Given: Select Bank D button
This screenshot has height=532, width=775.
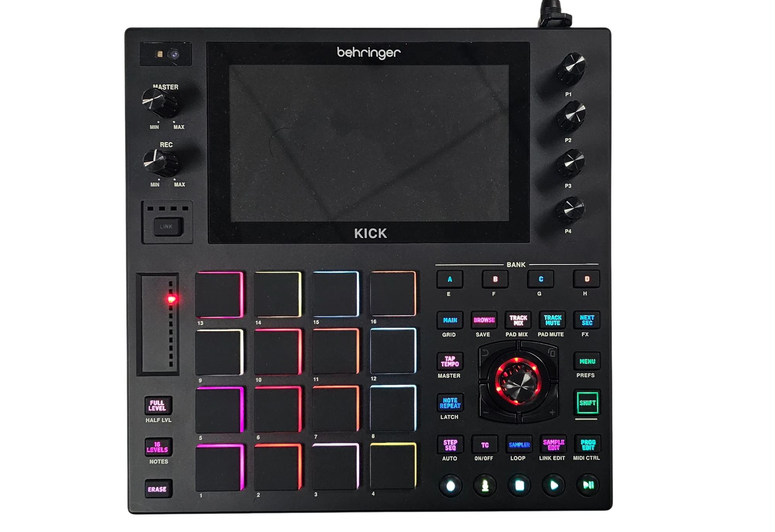Looking at the screenshot, I should pos(587,279).
